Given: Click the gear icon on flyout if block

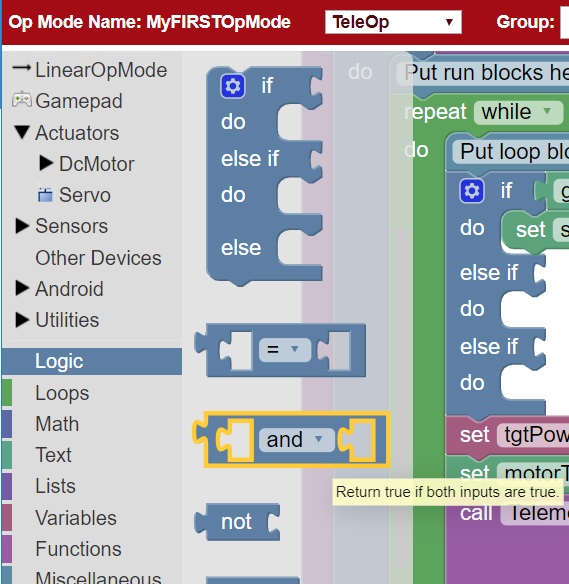Looking at the screenshot, I should tap(233, 86).
